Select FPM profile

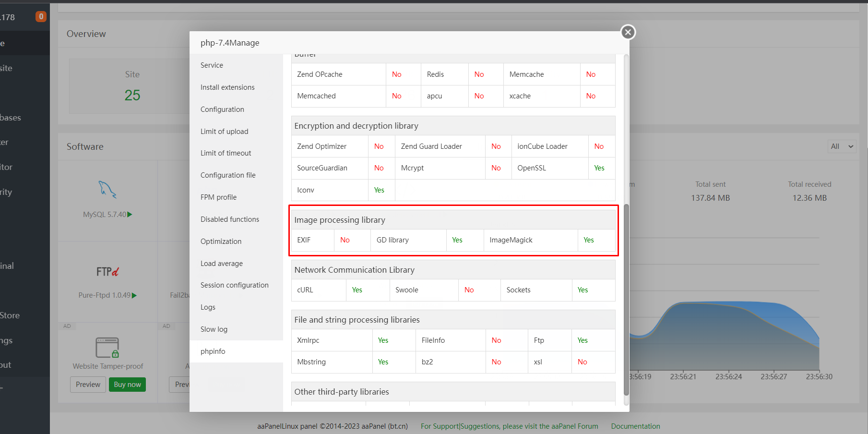pos(236,197)
